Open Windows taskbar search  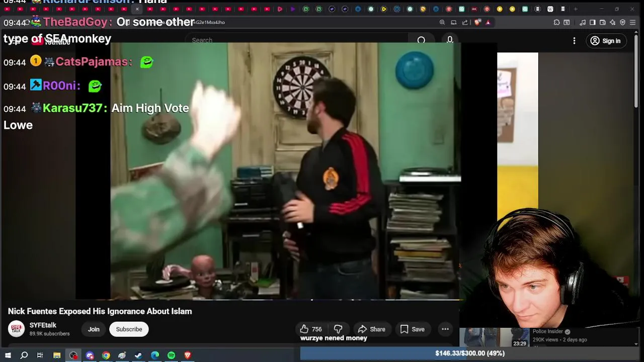pos(24,355)
